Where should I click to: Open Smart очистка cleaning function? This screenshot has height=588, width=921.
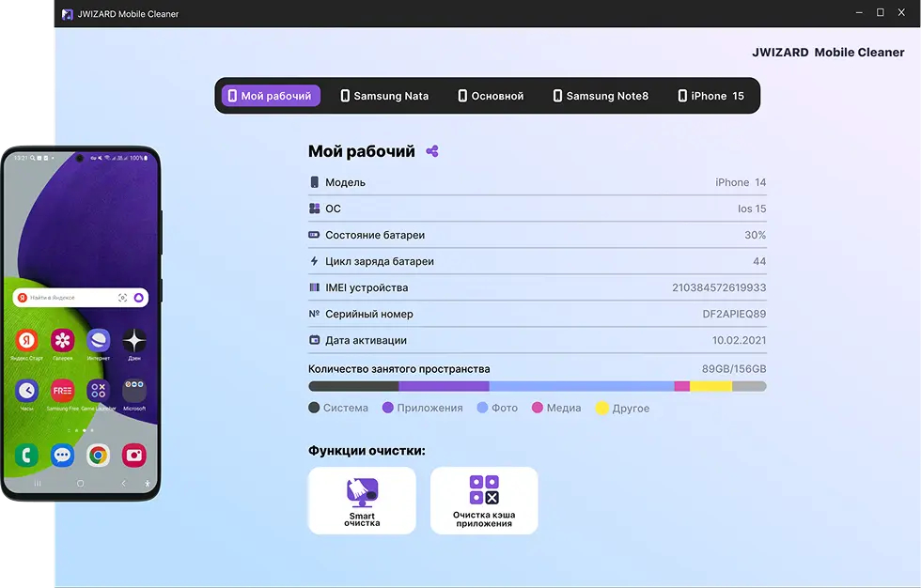(x=362, y=501)
